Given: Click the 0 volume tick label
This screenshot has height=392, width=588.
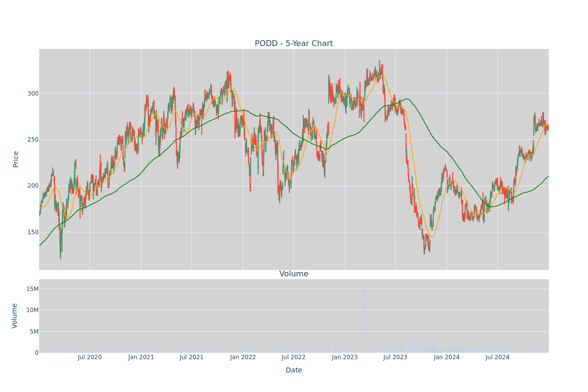Looking at the screenshot, I should click(37, 353).
